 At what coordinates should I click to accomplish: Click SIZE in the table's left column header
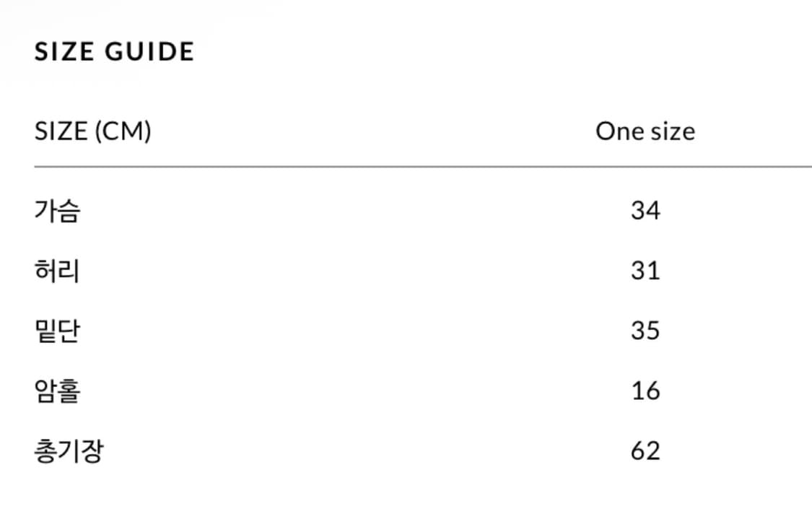click(61, 131)
